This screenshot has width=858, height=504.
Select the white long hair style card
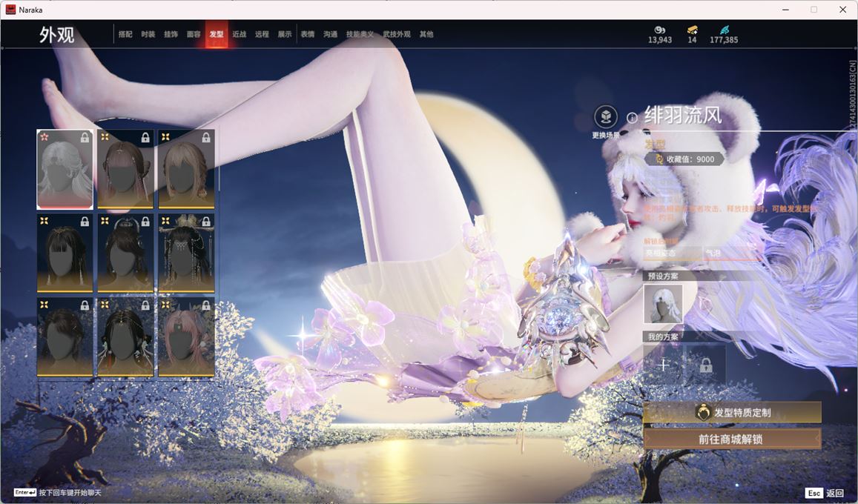pyautogui.click(x=65, y=170)
